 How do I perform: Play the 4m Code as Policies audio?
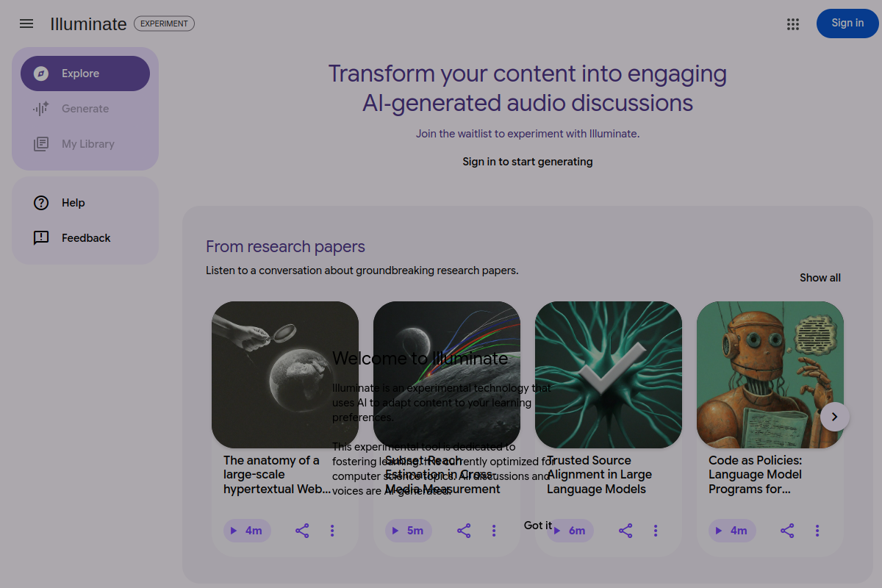(x=732, y=531)
